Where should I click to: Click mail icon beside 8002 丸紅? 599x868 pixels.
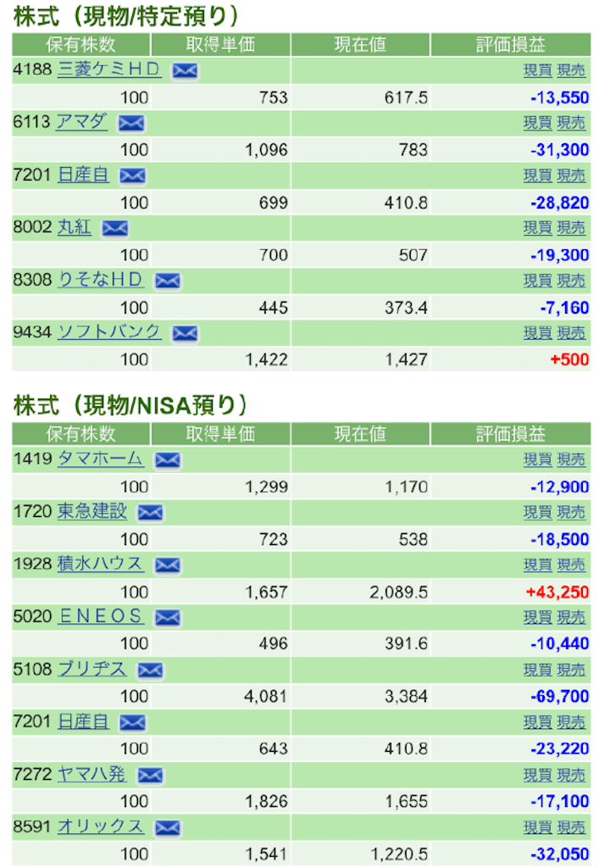tap(115, 228)
